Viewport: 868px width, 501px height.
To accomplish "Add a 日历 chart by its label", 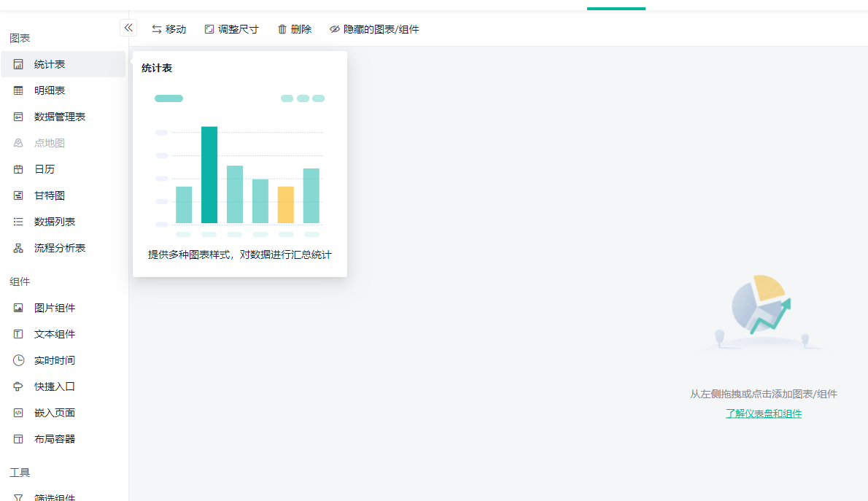I will tap(44, 169).
